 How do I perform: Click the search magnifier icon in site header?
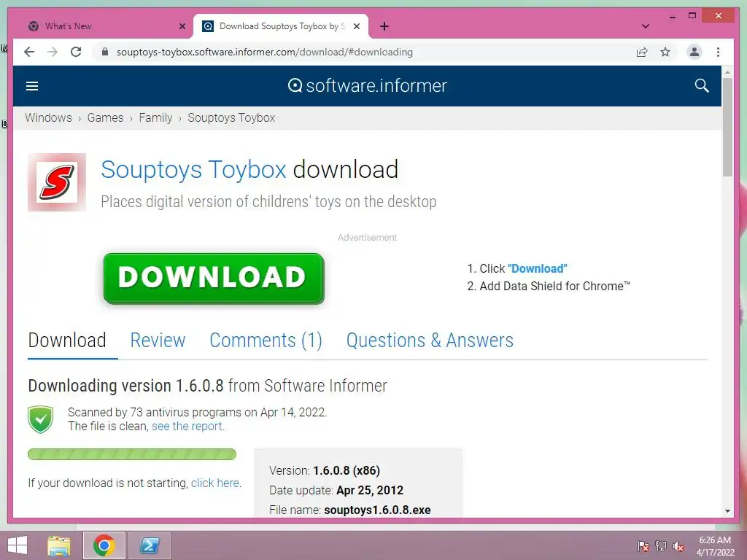pos(701,86)
